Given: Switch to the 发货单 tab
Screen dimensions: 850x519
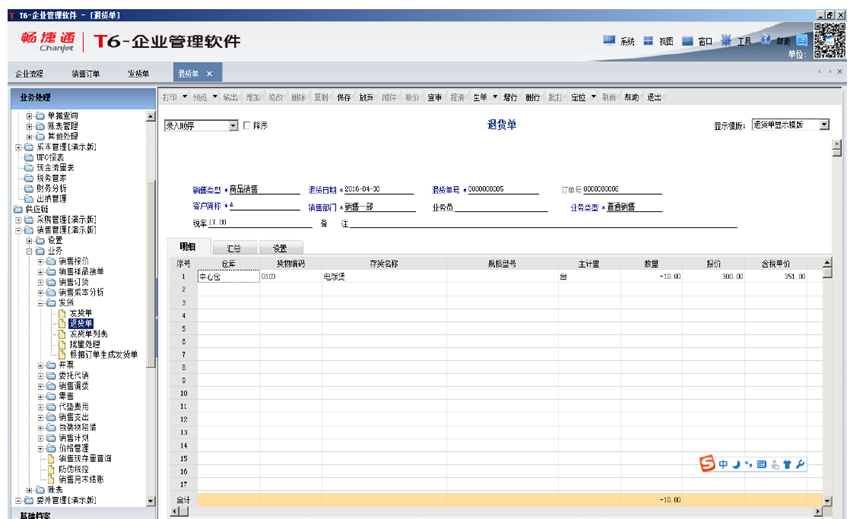Looking at the screenshot, I should [x=138, y=74].
